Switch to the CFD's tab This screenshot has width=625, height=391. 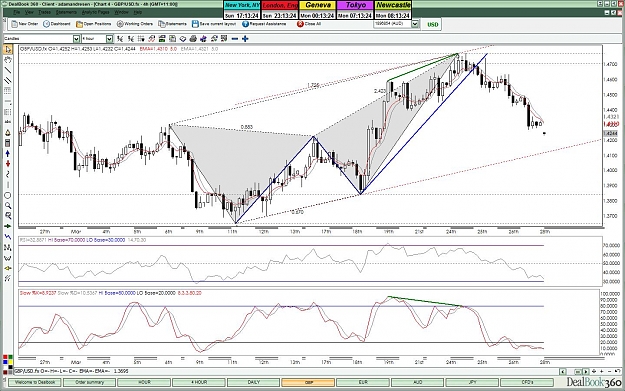pyautogui.click(x=527, y=382)
